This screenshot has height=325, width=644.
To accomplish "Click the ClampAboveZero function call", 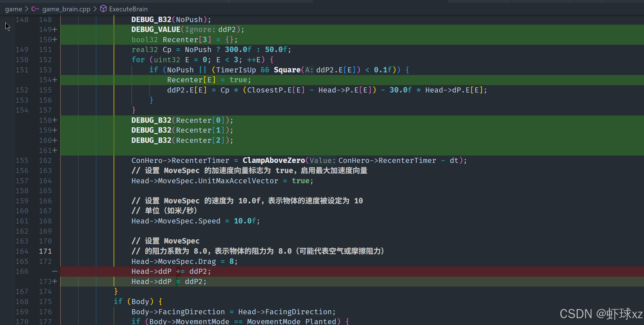I will (274, 161).
